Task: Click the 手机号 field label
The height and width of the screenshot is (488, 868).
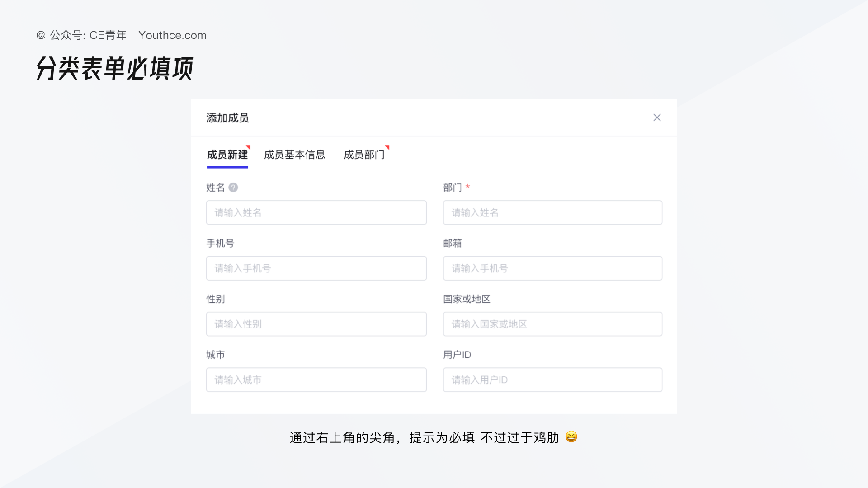Action: tap(220, 243)
